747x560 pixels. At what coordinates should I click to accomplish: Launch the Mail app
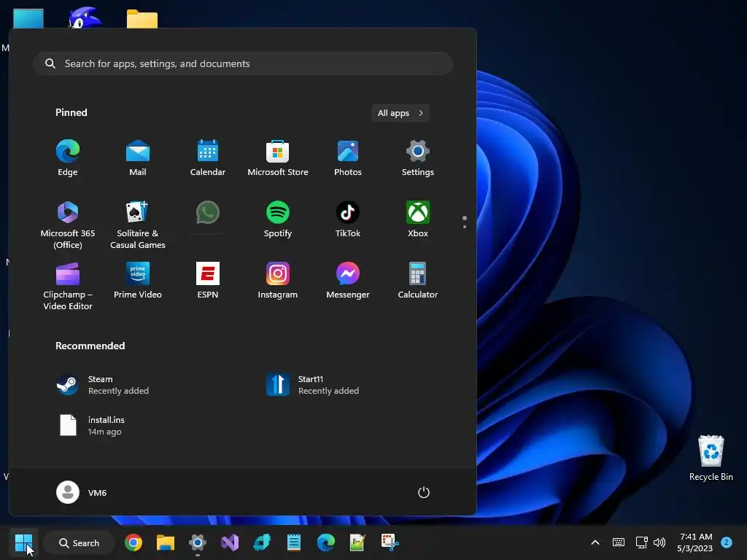[138, 158]
